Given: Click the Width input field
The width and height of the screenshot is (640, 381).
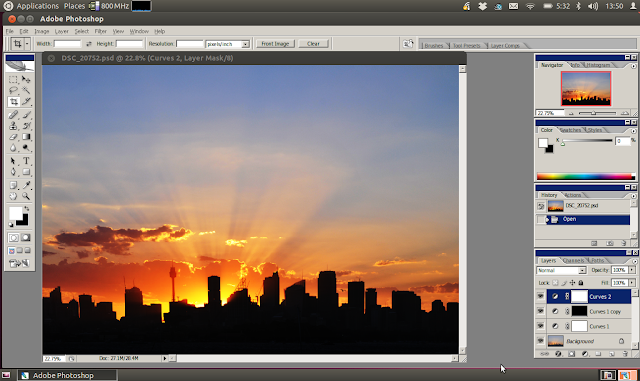Looking at the screenshot, I should [x=67, y=44].
